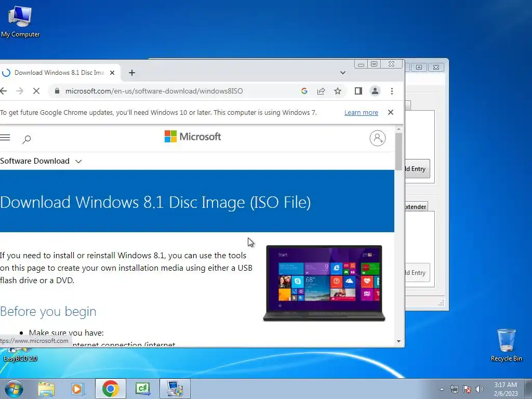Image resolution: width=532 pixels, height=399 pixels.
Task: Bookmark this page with the star icon
Action: (338, 91)
